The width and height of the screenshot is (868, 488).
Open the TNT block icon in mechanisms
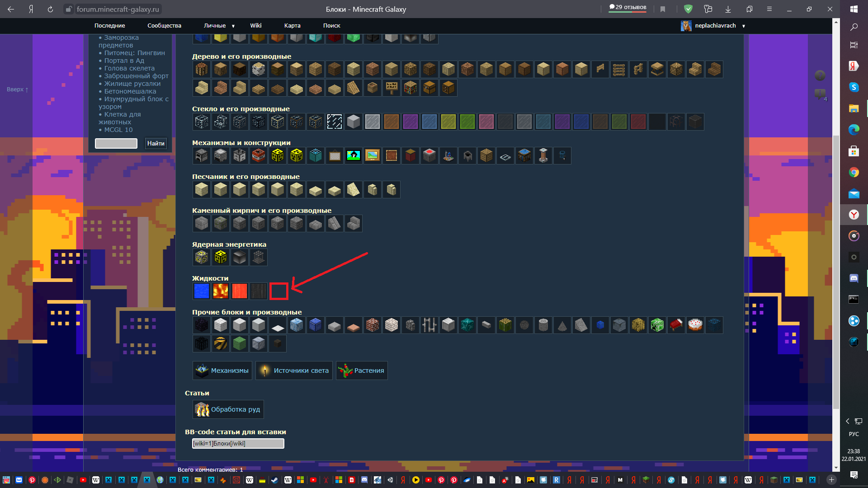point(259,156)
